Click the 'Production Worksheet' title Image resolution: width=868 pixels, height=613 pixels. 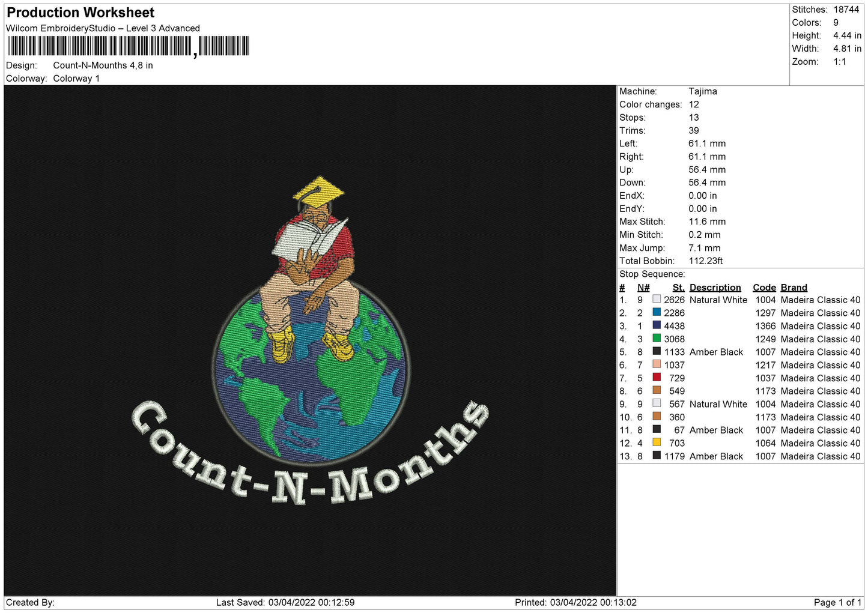click(x=80, y=13)
